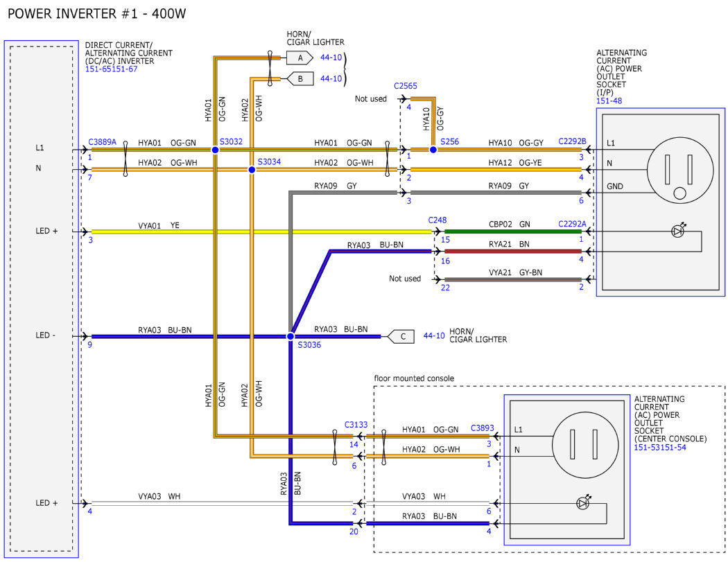This screenshot has width=728, height=562.
Task: Select off-page connector B arrow
Action: (300, 78)
